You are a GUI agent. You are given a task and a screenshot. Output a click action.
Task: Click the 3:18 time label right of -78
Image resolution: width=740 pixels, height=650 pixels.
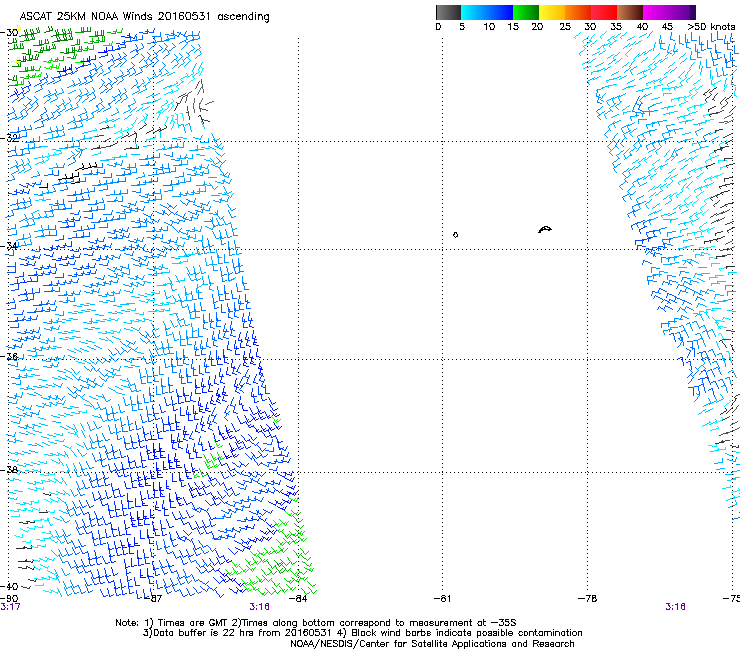click(675, 607)
